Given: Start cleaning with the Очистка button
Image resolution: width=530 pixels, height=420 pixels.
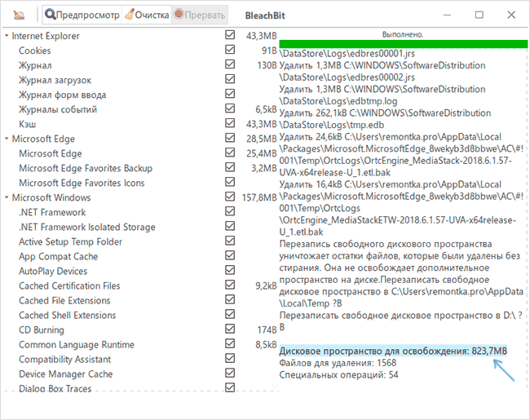Looking at the screenshot, I should pyautogui.click(x=147, y=15).
